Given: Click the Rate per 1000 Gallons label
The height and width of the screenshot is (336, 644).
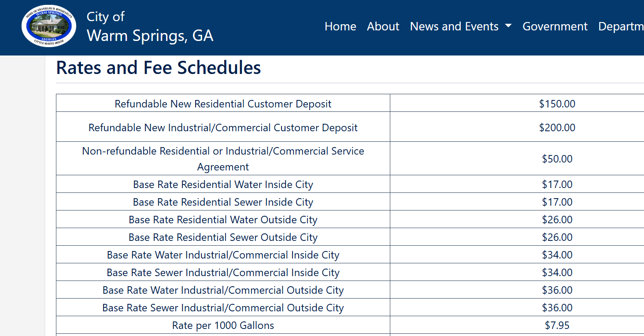Looking at the screenshot, I should pyautogui.click(x=223, y=325).
